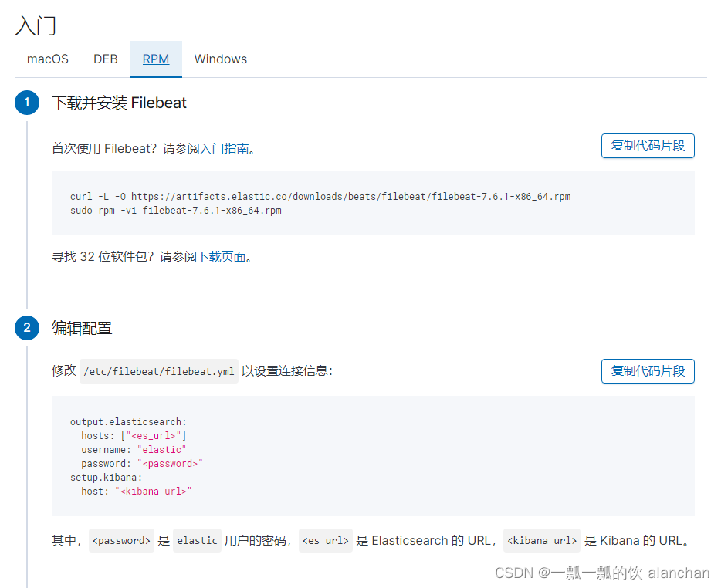
Task: Click the curl download command line
Action: (x=320, y=197)
